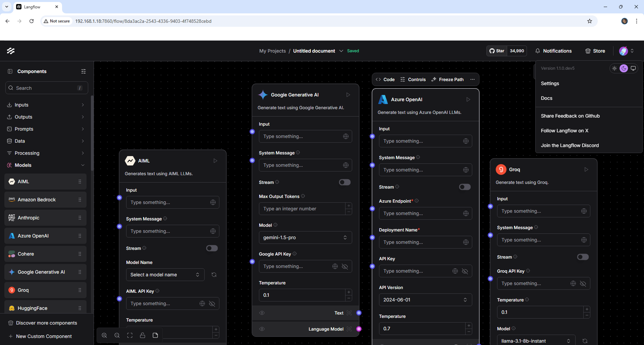This screenshot has height=345, width=644.
Task: Zoom in on the canvas
Action: 104,335
